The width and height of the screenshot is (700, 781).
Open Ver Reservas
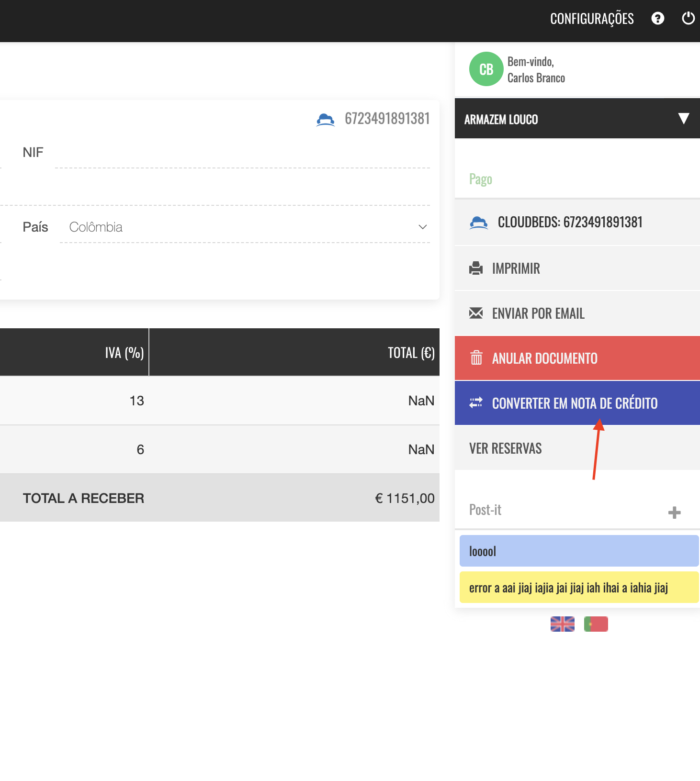(506, 448)
